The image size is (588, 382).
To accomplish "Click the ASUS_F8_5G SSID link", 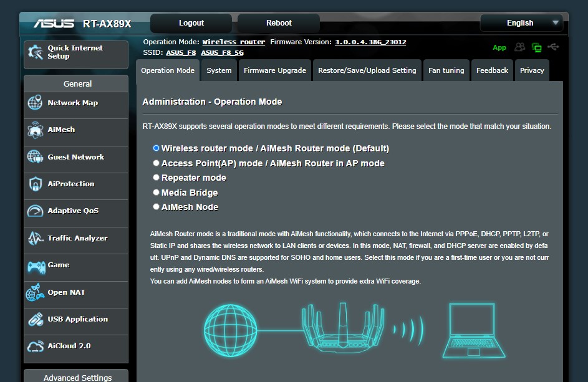I will coord(223,52).
